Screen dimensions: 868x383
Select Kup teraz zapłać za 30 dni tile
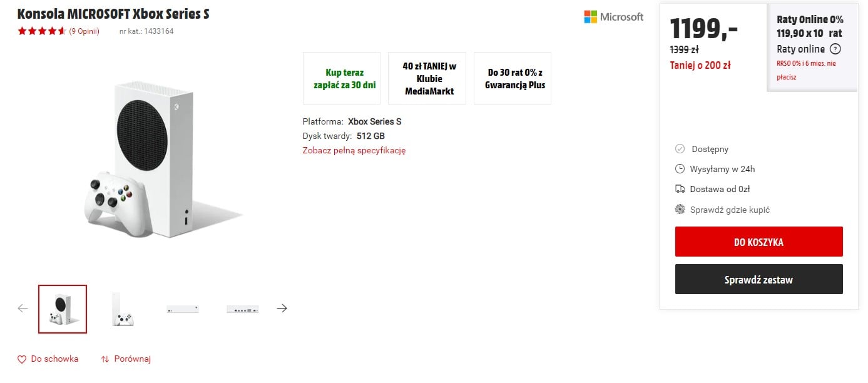[342, 78]
